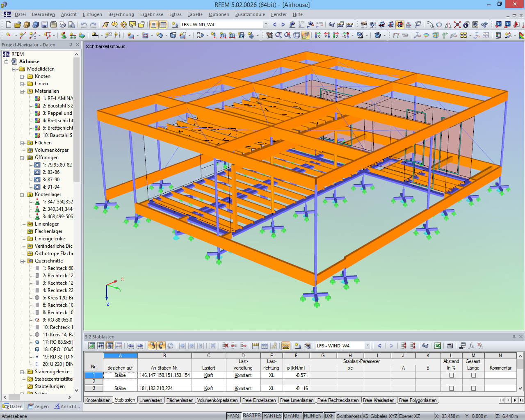Check the Abstand in % checkbox in row 1
Image resolution: width=525 pixels, height=420 pixels.
tap(451, 375)
